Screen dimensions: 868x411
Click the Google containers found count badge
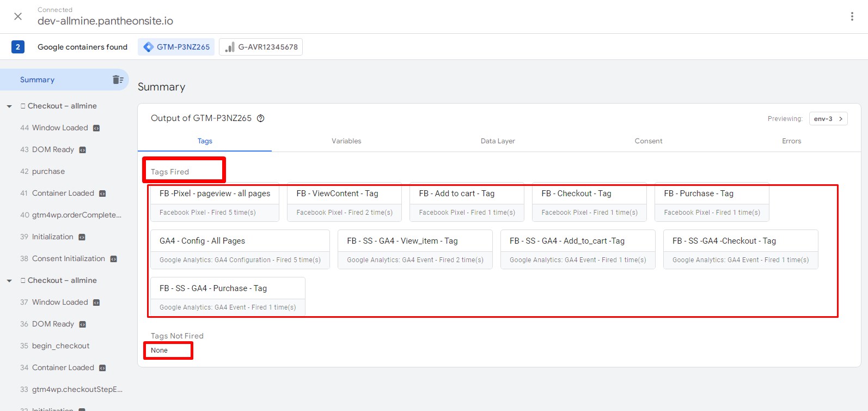click(18, 47)
